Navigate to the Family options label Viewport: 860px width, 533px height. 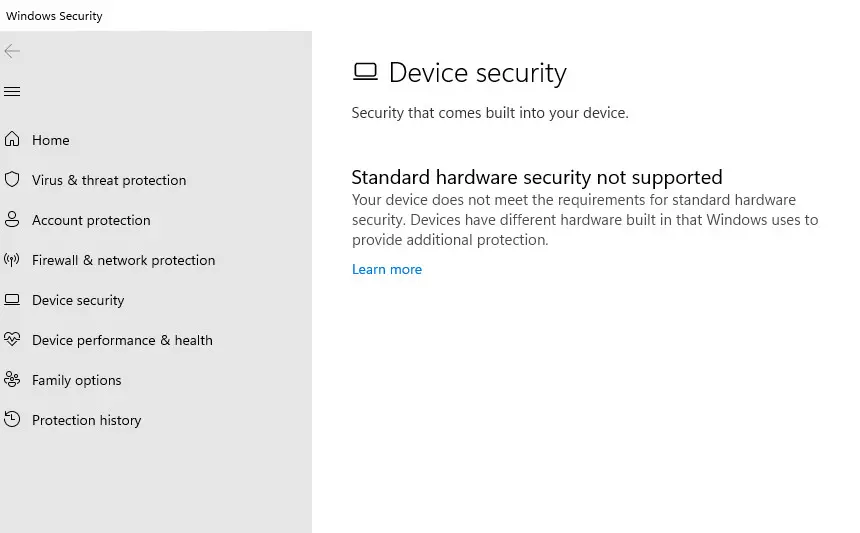76,380
